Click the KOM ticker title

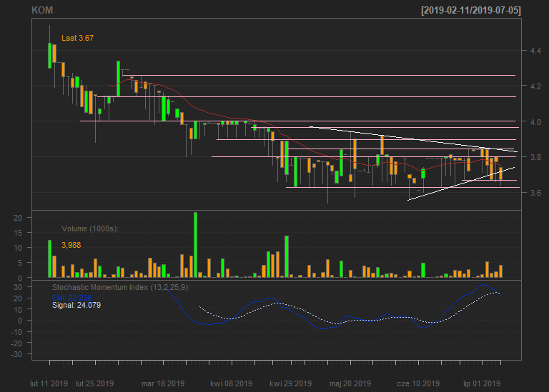pos(42,10)
